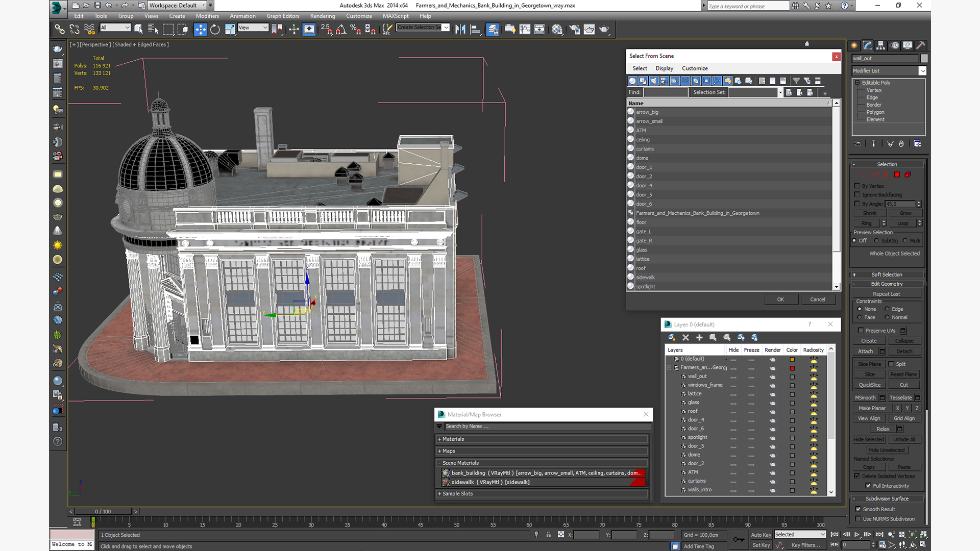Image resolution: width=980 pixels, height=551 pixels.
Task: Enable the By Angle checkbox
Action: click(x=857, y=204)
